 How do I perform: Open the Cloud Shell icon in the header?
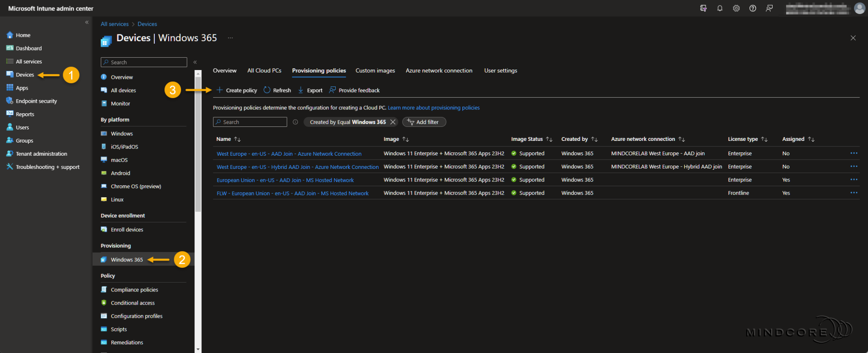(704, 8)
